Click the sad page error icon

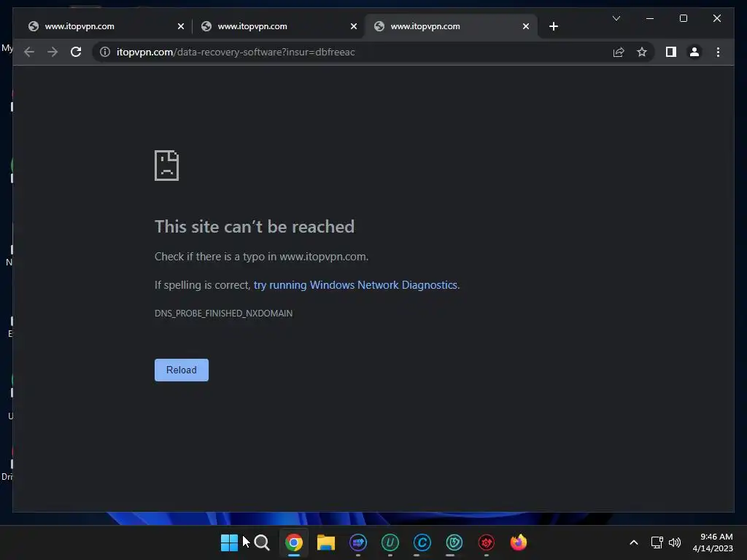point(167,166)
